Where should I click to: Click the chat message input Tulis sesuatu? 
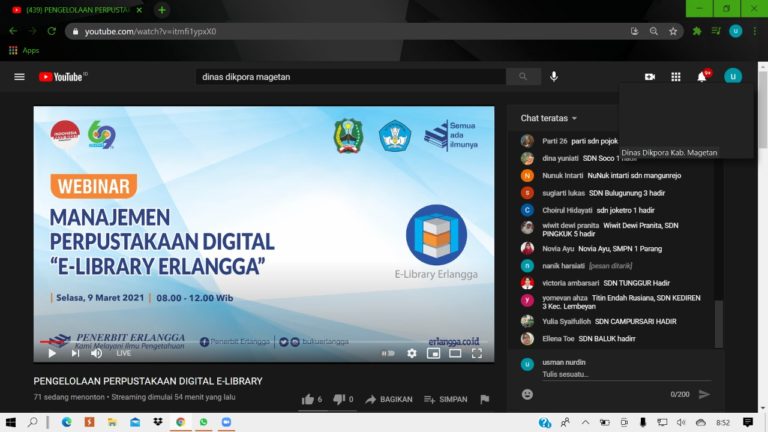[x=626, y=374]
